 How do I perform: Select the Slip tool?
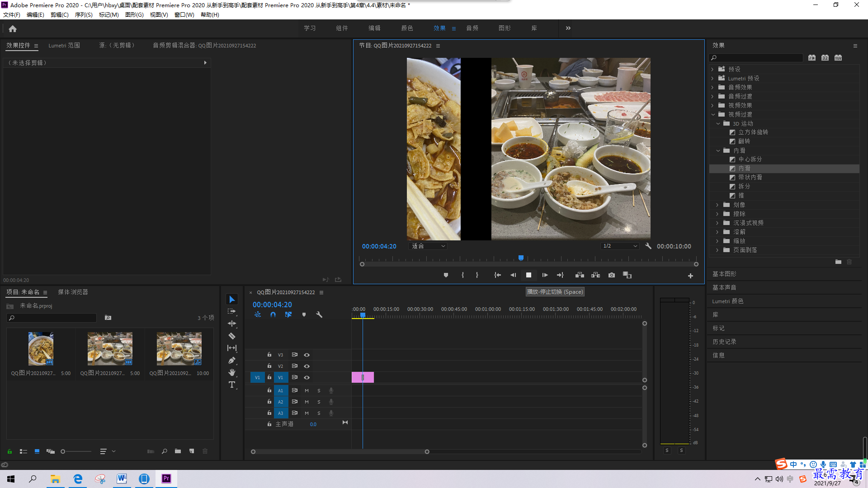click(x=232, y=348)
